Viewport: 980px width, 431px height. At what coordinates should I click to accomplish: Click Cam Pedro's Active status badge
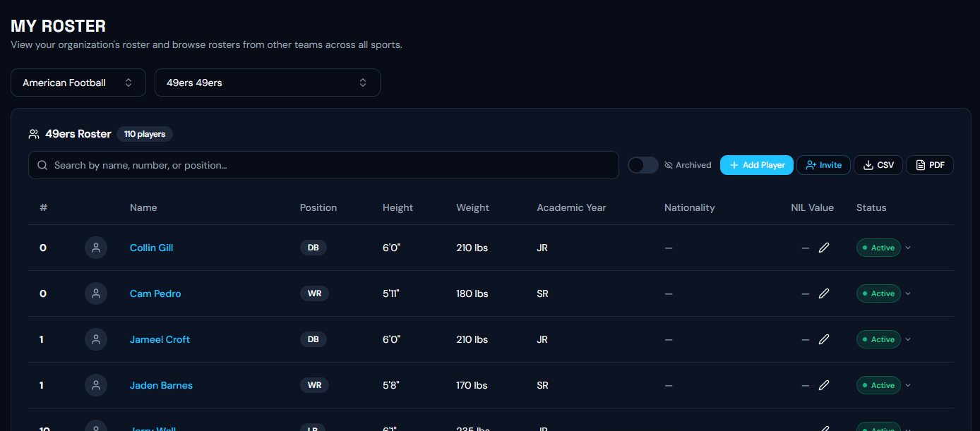pos(878,293)
